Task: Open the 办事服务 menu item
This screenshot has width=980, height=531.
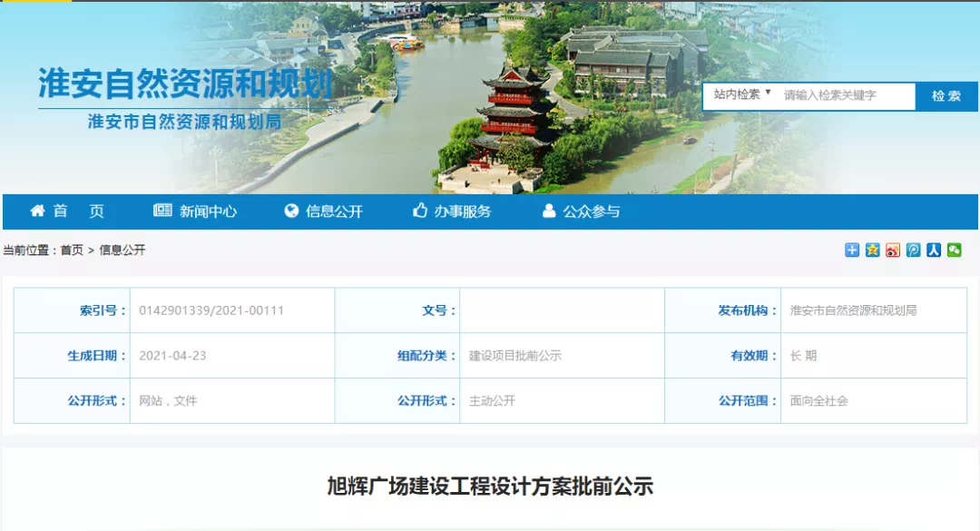Action: click(x=462, y=211)
